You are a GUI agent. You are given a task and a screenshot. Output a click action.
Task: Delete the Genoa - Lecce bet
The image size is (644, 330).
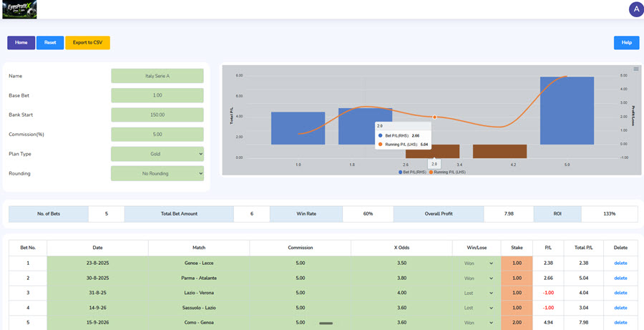pyautogui.click(x=620, y=263)
